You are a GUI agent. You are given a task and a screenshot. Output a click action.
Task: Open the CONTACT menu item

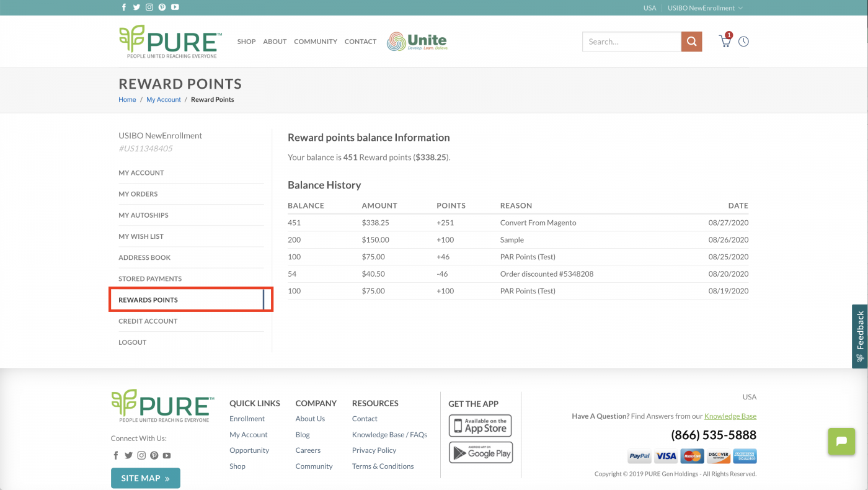click(x=360, y=42)
